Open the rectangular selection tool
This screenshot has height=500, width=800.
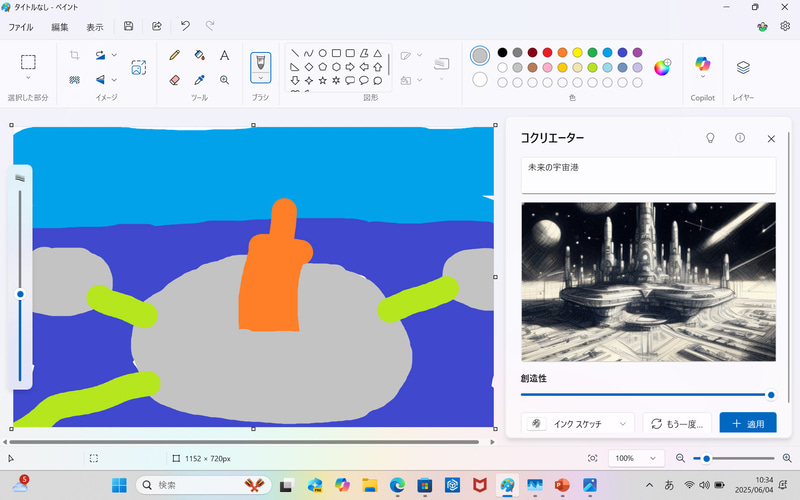[x=28, y=62]
